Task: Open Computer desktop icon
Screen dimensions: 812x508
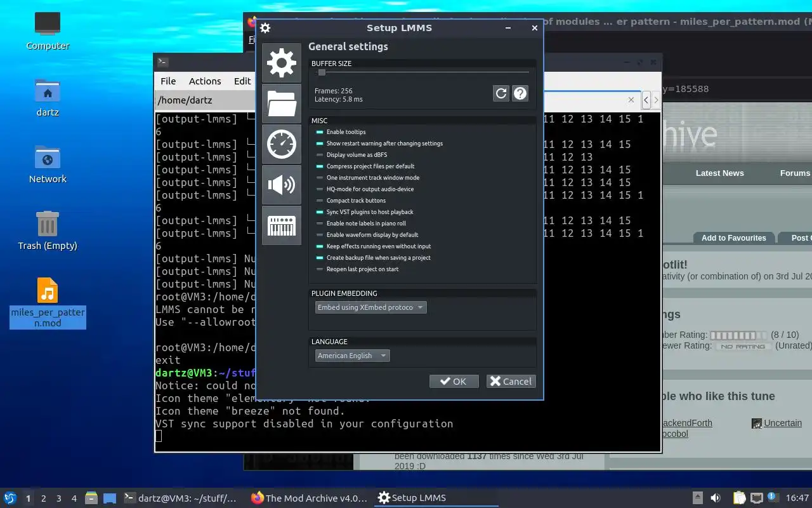Action: [48, 30]
